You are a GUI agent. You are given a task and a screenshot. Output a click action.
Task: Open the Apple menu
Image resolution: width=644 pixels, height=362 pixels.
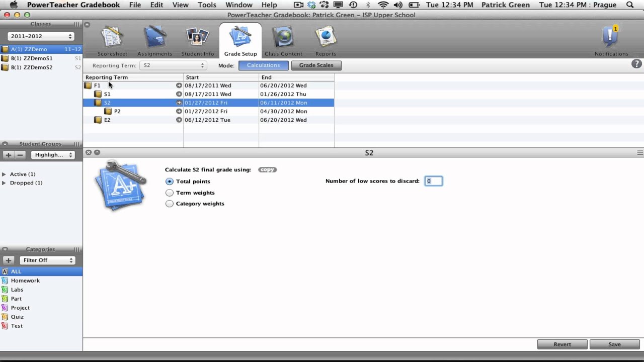coord(14,5)
